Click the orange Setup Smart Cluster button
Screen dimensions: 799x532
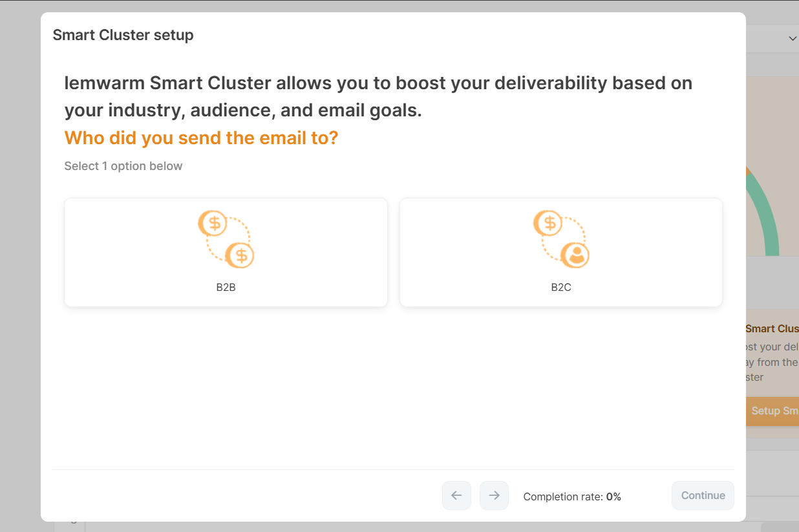(x=772, y=411)
